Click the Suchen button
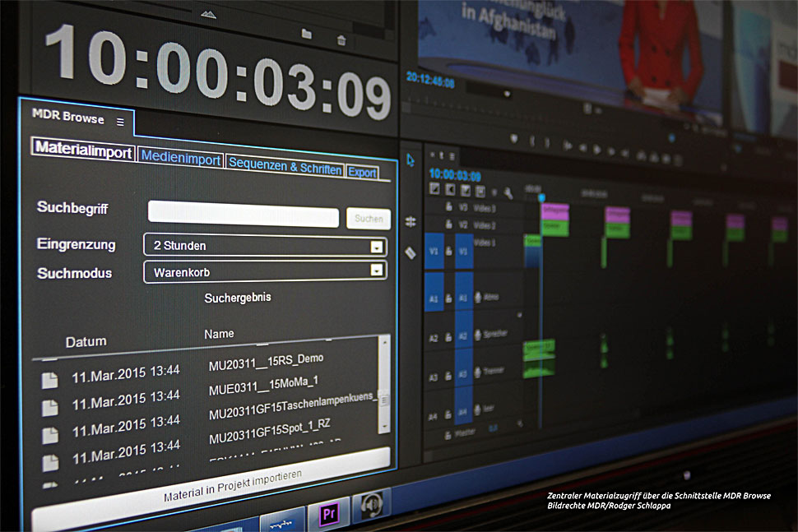This screenshot has height=532, width=798. click(369, 219)
